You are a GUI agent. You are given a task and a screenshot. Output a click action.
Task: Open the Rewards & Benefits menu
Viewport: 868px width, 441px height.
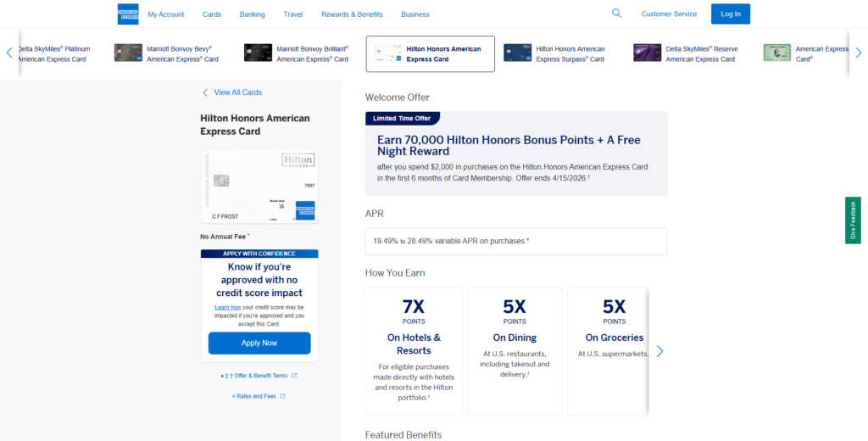click(352, 14)
